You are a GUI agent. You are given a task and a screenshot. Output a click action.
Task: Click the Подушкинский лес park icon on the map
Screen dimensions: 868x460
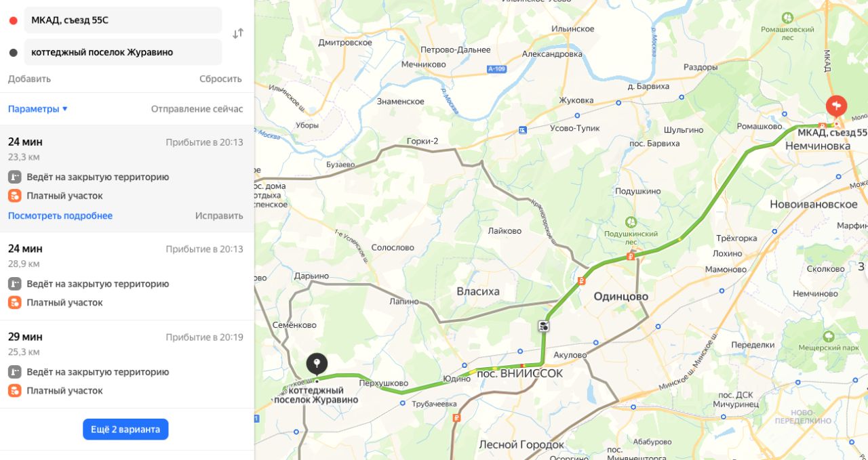click(631, 222)
